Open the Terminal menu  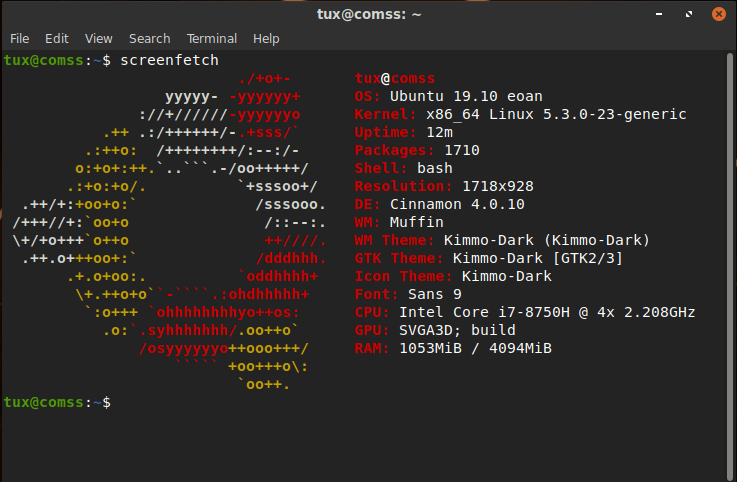pos(211,38)
